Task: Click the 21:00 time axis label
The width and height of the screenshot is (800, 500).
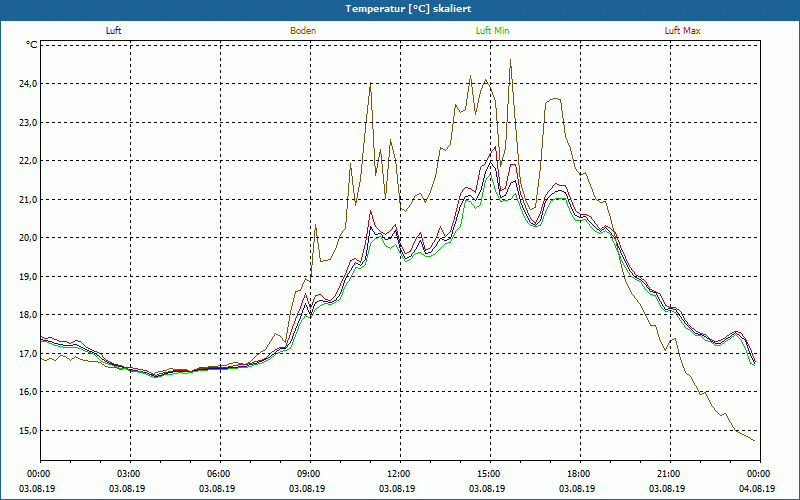Action: [668, 474]
